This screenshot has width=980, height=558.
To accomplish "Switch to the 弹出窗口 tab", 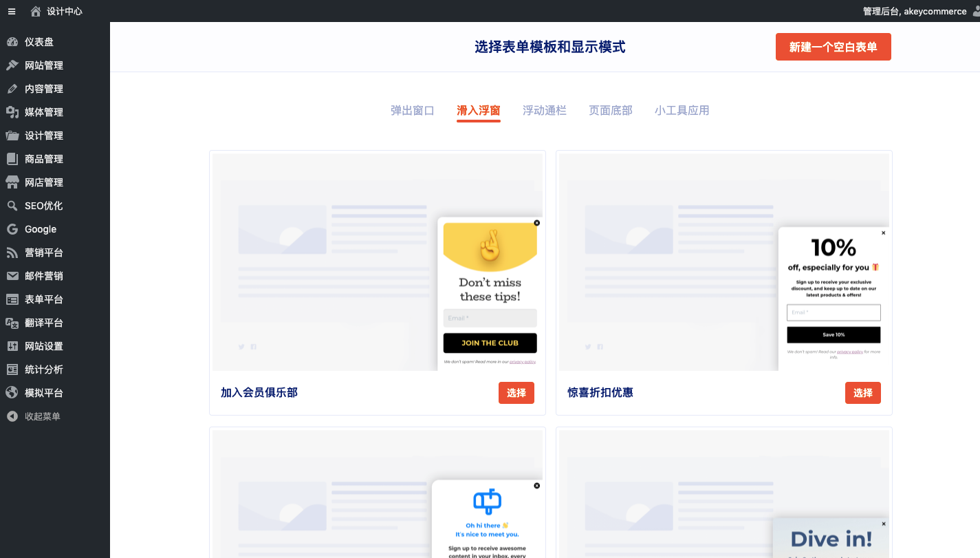I will (413, 110).
